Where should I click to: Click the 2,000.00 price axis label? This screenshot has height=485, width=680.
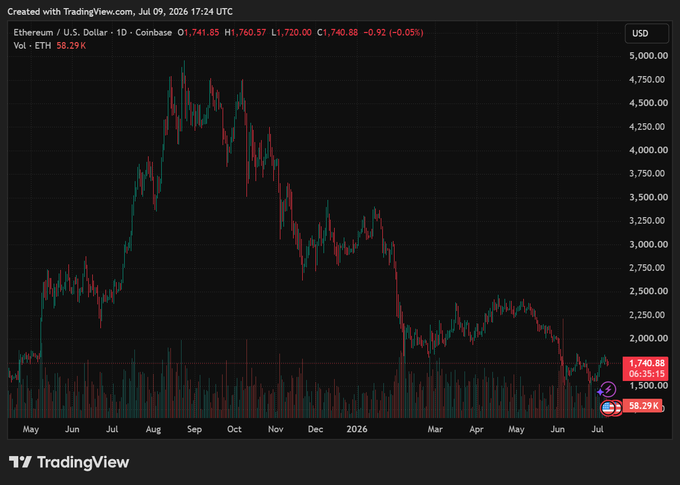[648, 338]
